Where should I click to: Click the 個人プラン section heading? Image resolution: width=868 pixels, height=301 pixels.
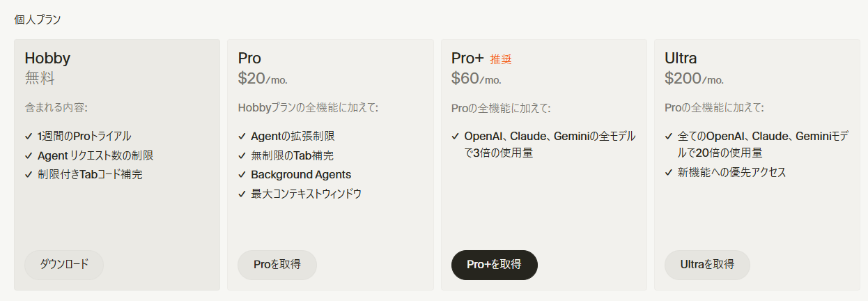pyautogui.click(x=38, y=20)
